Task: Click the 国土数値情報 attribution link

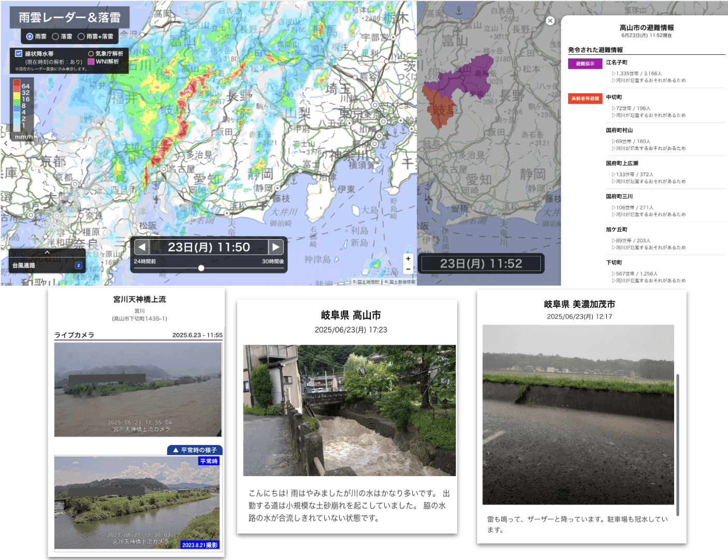Action: tap(402, 282)
